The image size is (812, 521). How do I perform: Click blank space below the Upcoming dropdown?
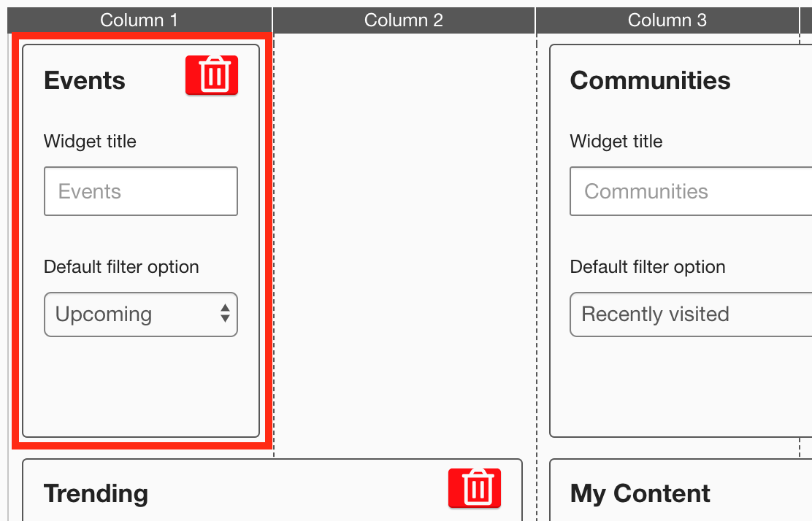coord(141,387)
